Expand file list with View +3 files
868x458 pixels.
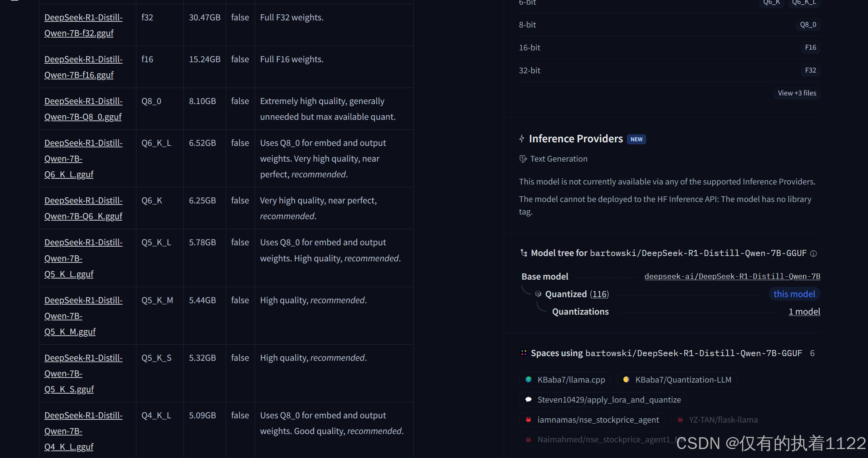pyautogui.click(x=797, y=93)
